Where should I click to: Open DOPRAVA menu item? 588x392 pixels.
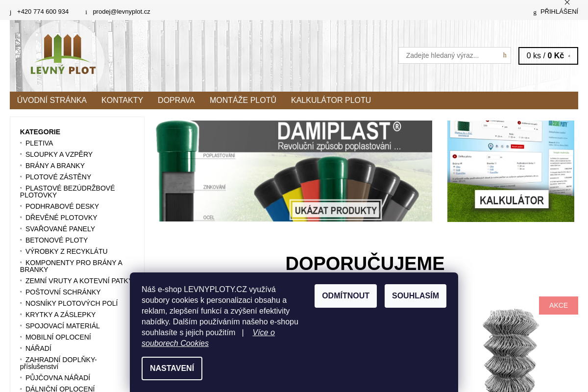click(176, 100)
